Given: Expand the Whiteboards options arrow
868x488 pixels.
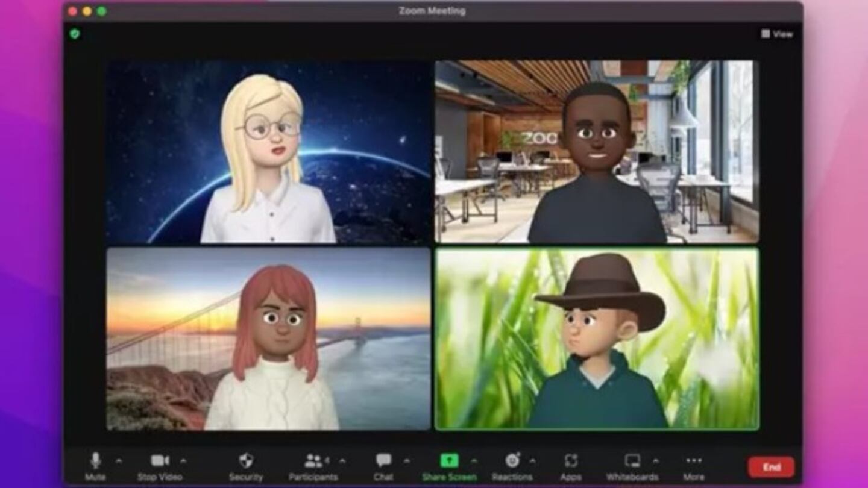Looking at the screenshot, I should click(x=655, y=461).
